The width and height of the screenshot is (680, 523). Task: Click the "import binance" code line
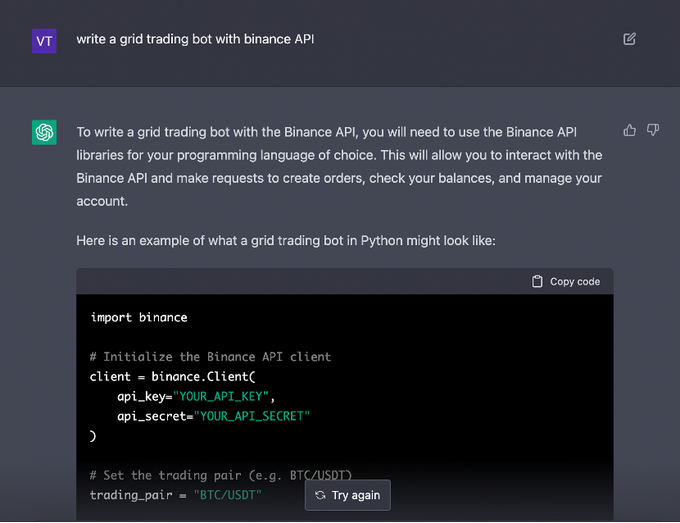coord(139,317)
